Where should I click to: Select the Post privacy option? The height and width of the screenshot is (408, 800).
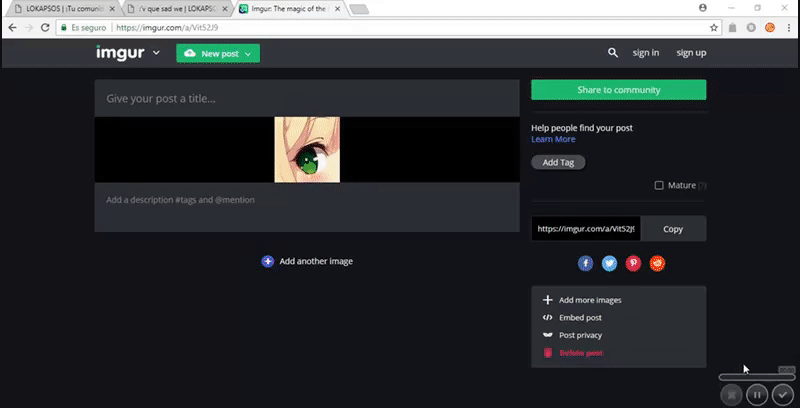(x=580, y=335)
